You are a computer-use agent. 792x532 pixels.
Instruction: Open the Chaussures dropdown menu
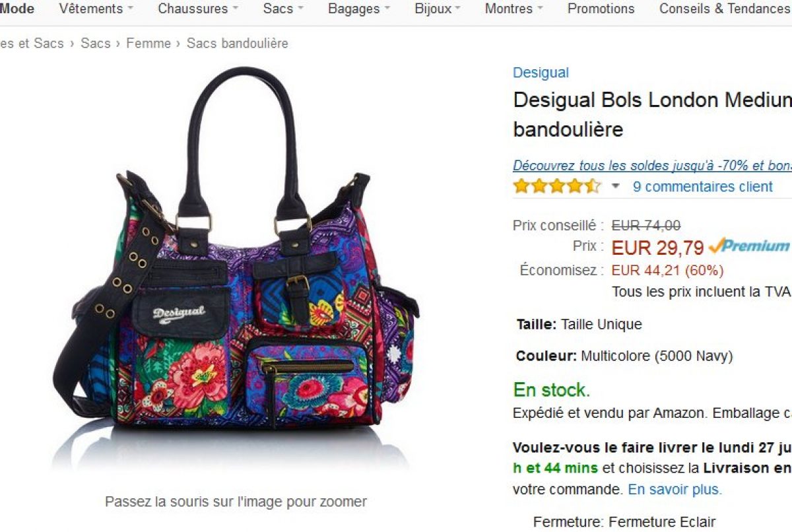tap(197, 9)
